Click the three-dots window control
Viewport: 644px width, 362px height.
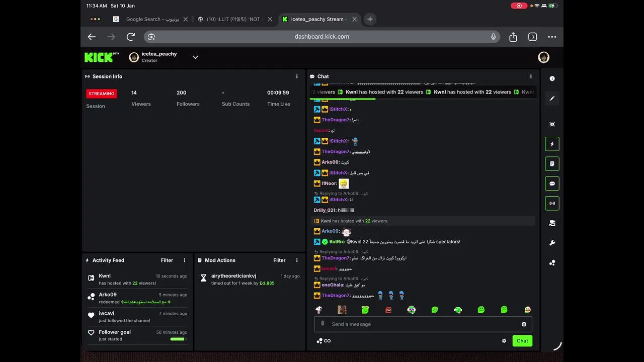(x=95, y=19)
